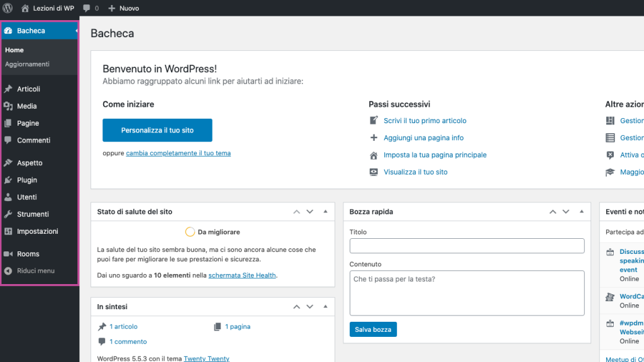Click the Personalizza il tuo sito button
644x362 pixels.
(x=157, y=130)
